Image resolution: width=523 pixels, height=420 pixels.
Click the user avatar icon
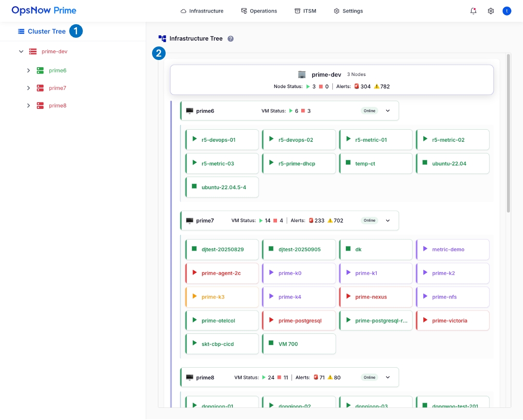pyautogui.click(x=507, y=11)
